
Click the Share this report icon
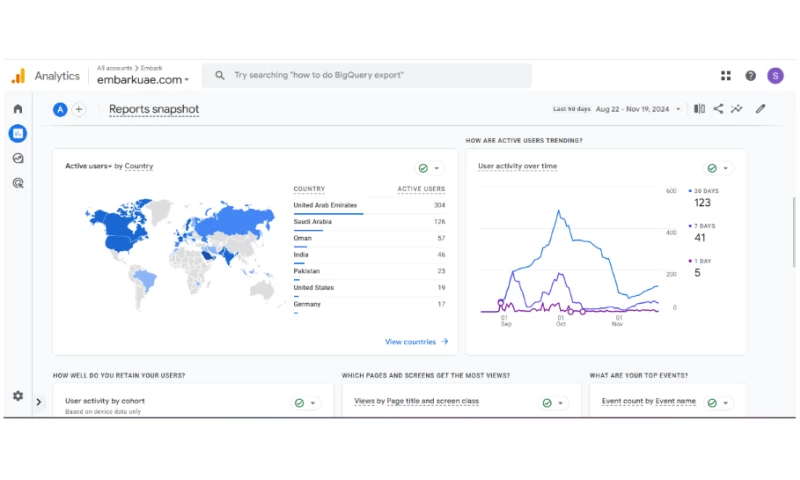click(x=718, y=109)
